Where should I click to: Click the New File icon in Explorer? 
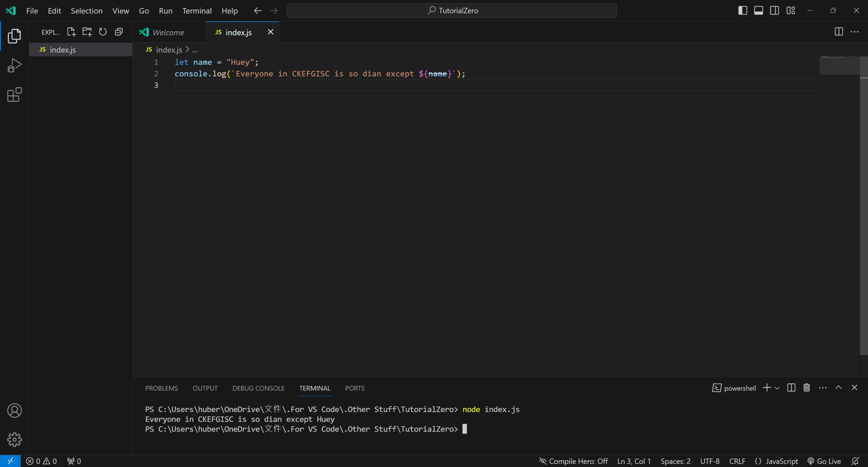pyautogui.click(x=71, y=32)
